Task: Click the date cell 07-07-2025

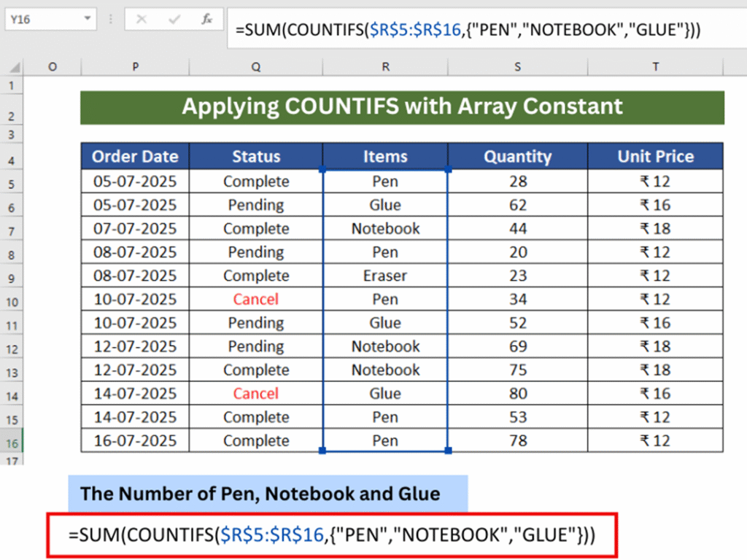Action: tap(135, 228)
